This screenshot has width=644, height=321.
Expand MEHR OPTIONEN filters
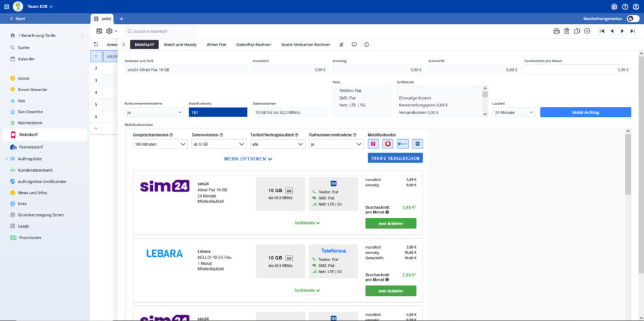(248, 159)
